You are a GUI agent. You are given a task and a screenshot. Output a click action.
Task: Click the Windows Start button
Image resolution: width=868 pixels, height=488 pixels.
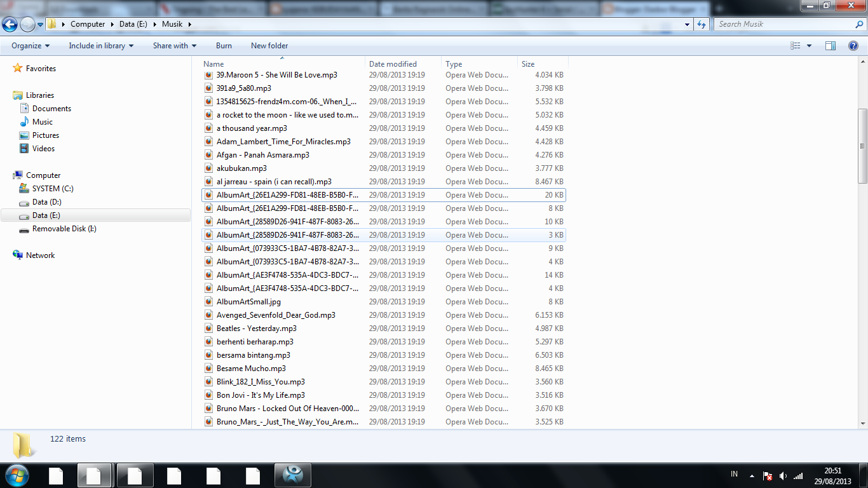pyautogui.click(x=17, y=475)
